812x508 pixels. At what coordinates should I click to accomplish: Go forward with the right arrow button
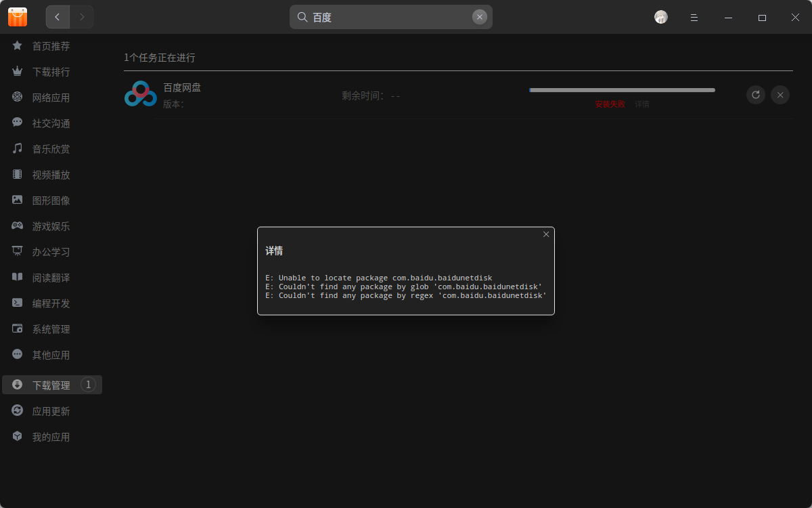pos(82,17)
